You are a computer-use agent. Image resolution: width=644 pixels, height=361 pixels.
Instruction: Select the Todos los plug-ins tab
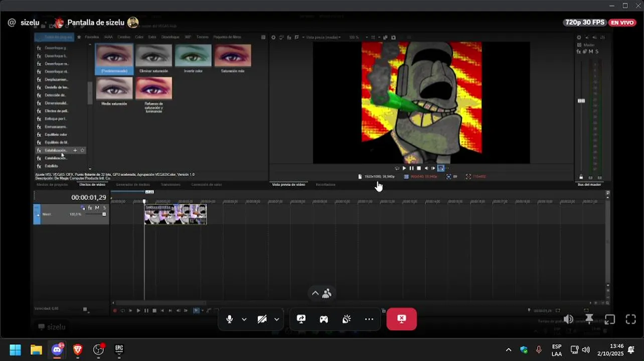tap(54, 37)
